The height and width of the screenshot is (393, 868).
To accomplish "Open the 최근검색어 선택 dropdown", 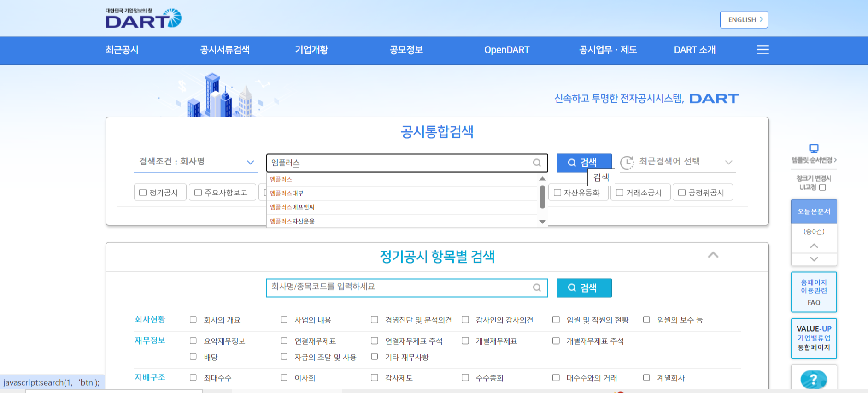I will pyautogui.click(x=678, y=162).
